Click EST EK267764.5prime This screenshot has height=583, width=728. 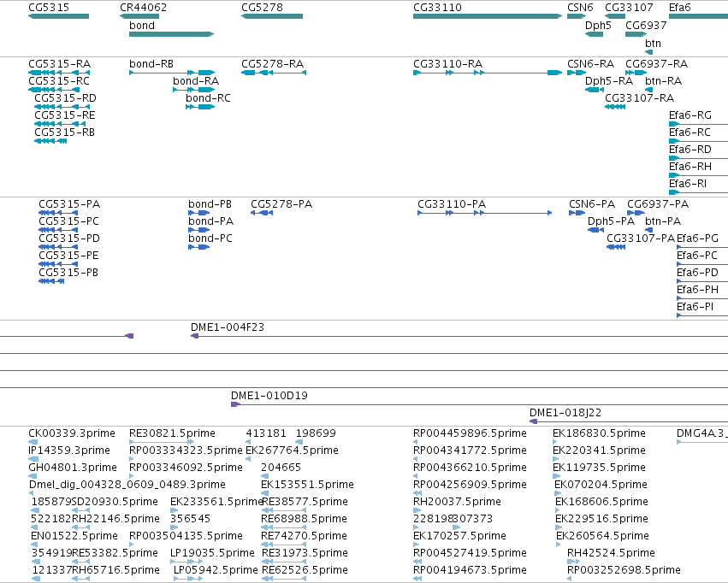click(x=292, y=450)
